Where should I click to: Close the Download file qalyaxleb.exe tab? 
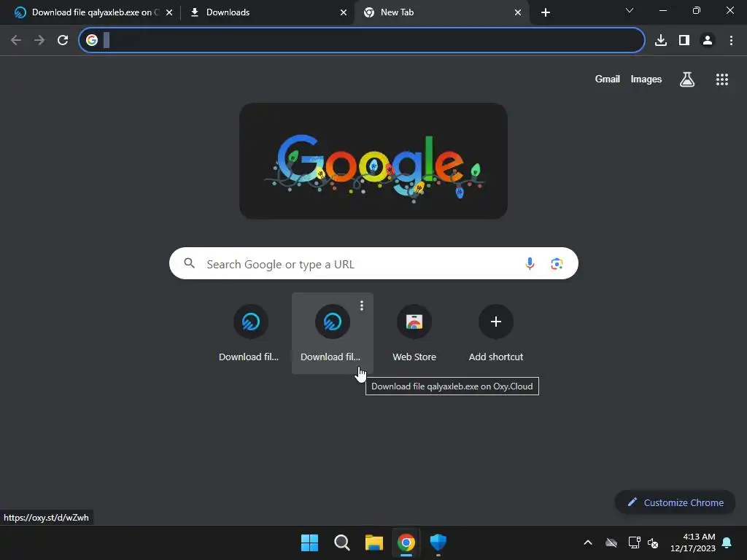(169, 12)
